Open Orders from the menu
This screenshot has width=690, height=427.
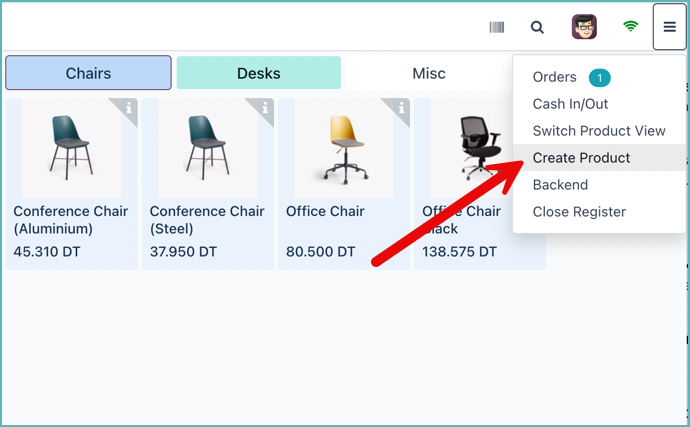[554, 77]
